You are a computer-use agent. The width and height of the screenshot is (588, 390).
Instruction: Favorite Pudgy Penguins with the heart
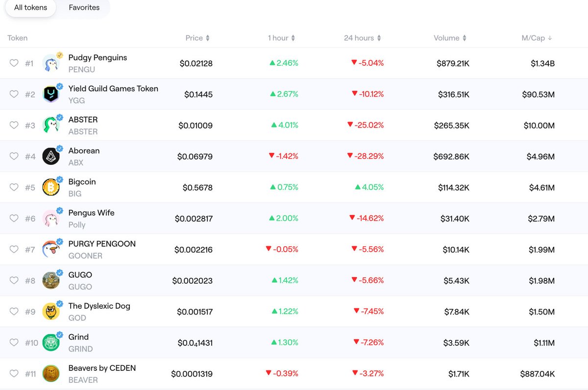tap(14, 63)
